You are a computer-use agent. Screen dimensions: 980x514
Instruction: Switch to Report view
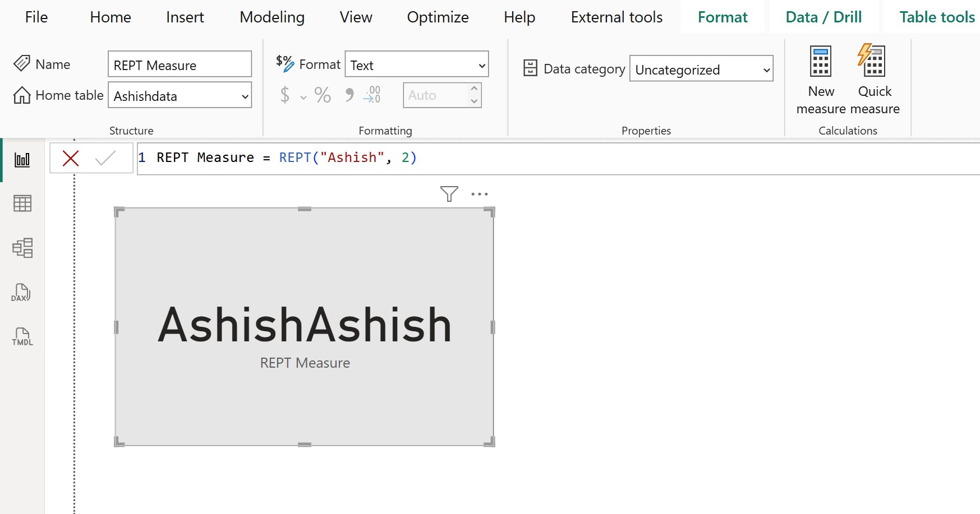(22, 159)
